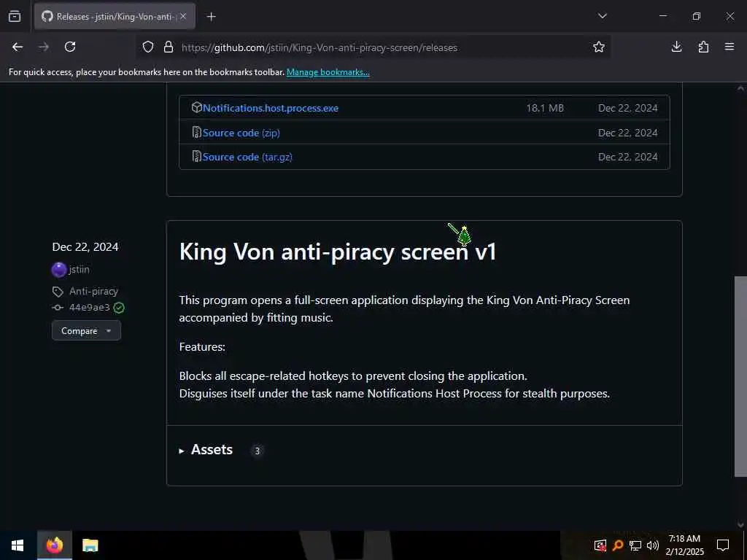Click the page vertical scrollbar thumb
The height and width of the screenshot is (560, 747).
click(740, 376)
